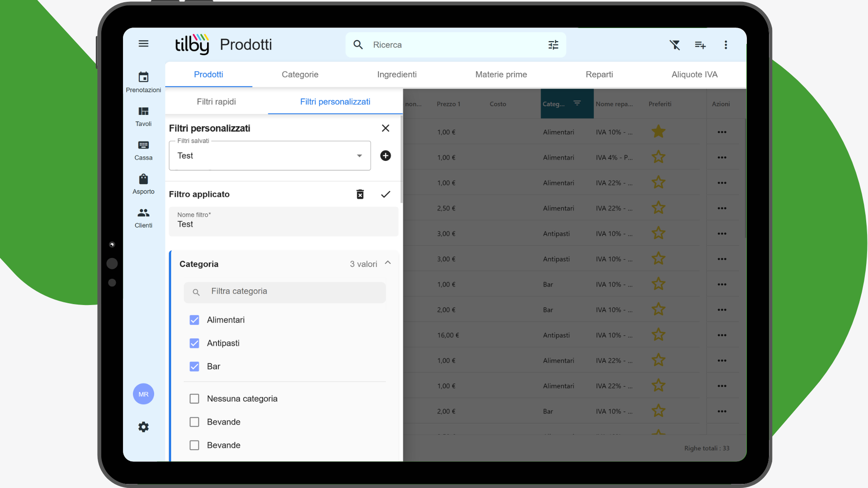Click the 2,50 € price cell

click(446, 208)
